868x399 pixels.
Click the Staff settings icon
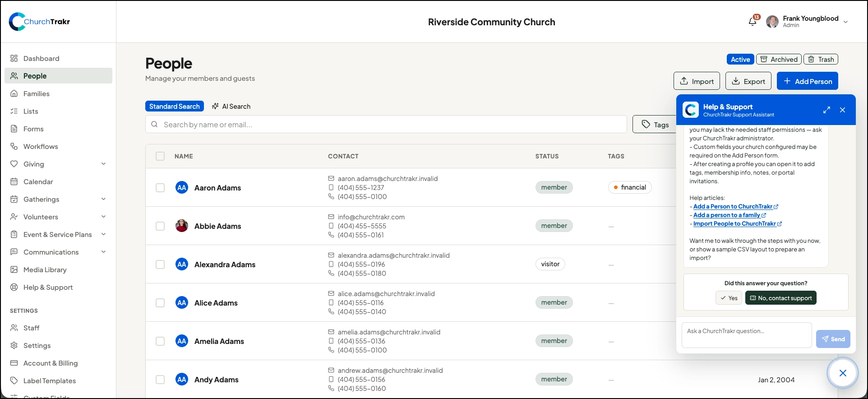[x=14, y=328]
